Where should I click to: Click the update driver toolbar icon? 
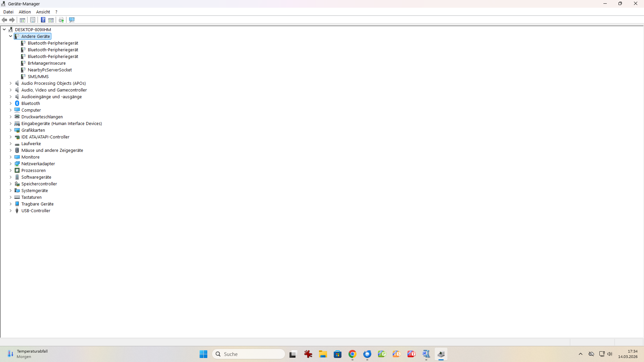click(x=61, y=20)
